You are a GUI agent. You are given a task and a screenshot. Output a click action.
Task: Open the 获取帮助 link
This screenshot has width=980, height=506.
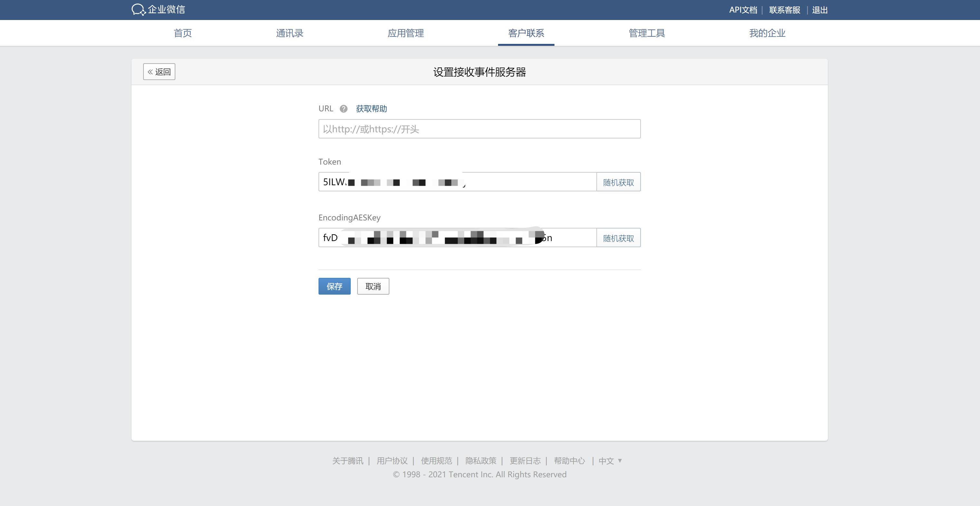[371, 109]
